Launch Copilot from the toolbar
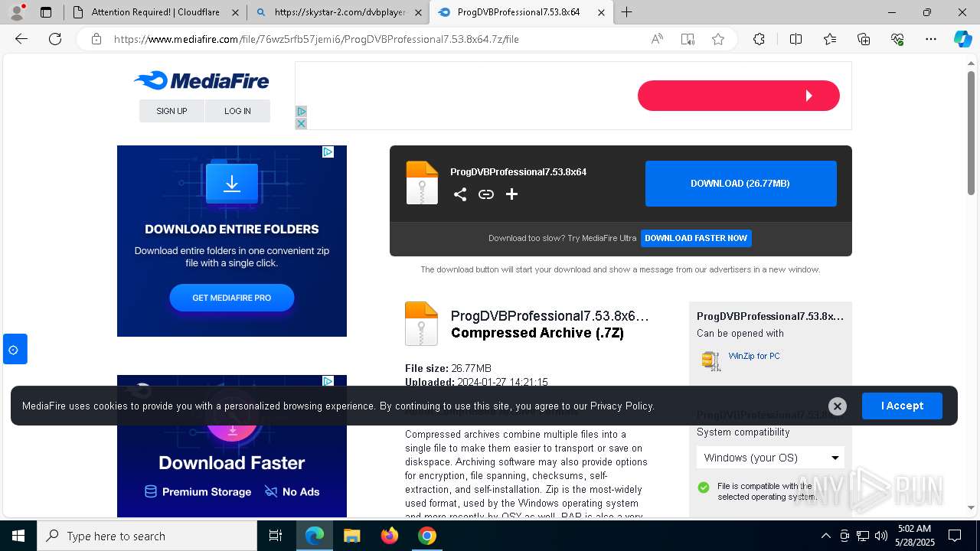The height and width of the screenshot is (551, 980). pyautogui.click(x=962, y=39)
